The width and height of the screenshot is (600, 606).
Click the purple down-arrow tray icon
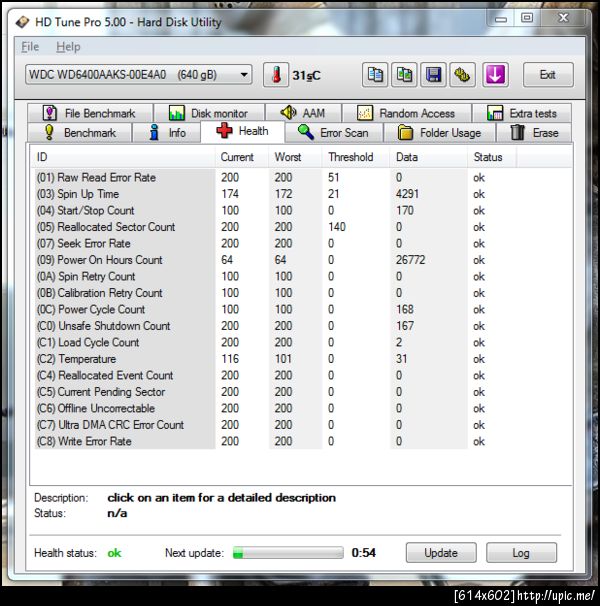click(x=495, y=75)
